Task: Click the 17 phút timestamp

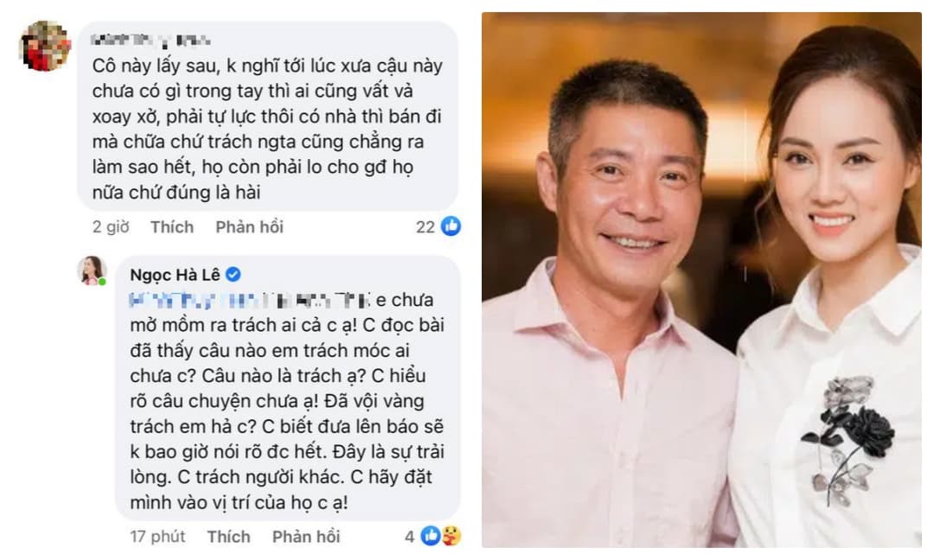Action: point(158,537)
